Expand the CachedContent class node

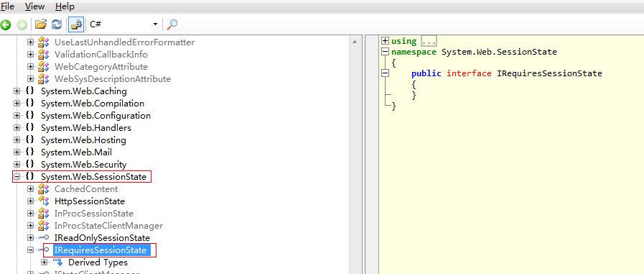pos(30,189)
